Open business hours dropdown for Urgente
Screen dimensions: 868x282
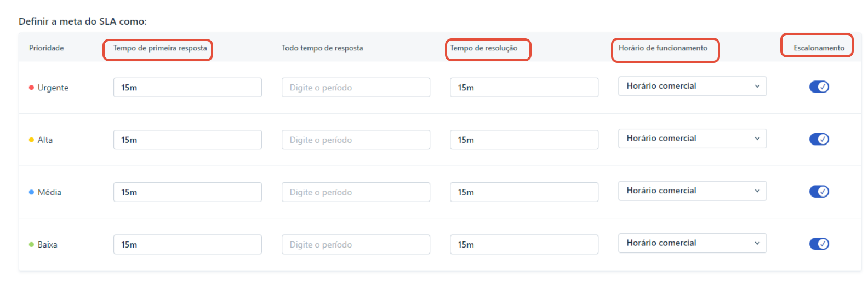coord(692,86)
